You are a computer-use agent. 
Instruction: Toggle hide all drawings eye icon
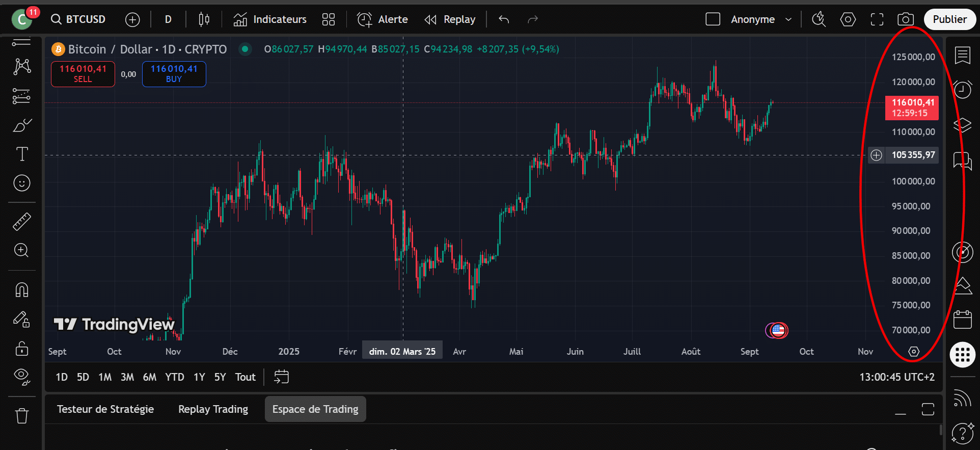[x=22, y=377]
